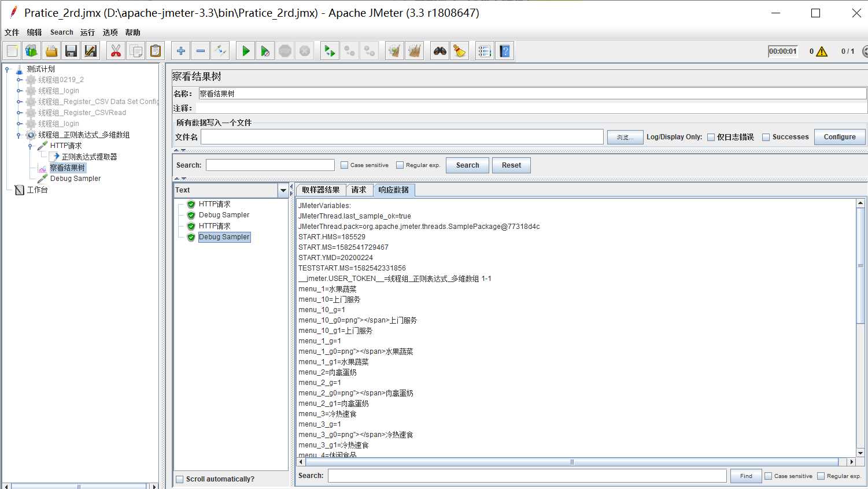
Task: Expand 线程组_Register_CSV Data Set Config node handle
Action: coord(19,102)
